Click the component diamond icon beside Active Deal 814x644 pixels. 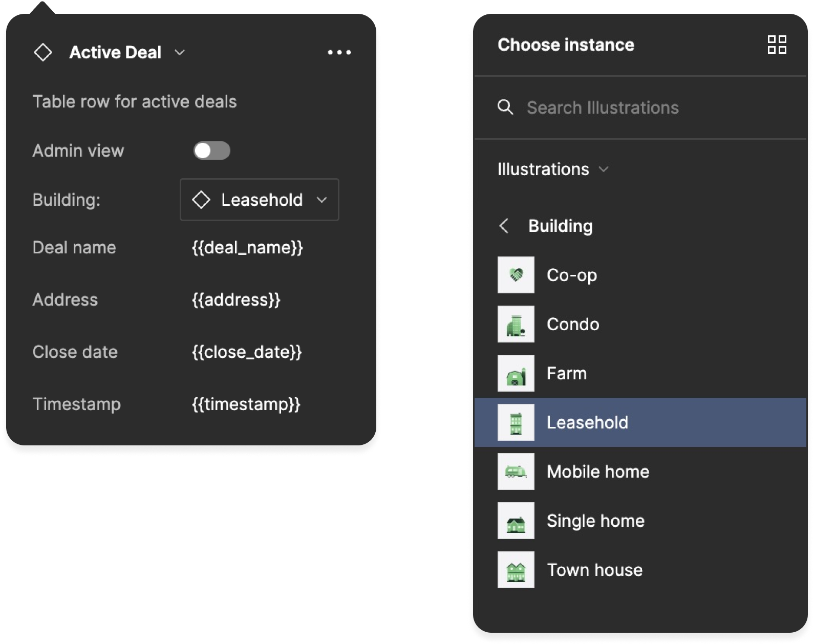point(43,52)
